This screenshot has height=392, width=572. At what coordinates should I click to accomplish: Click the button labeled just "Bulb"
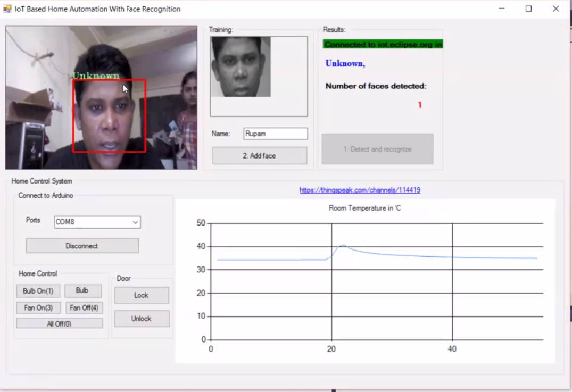[x=82, y=291]
